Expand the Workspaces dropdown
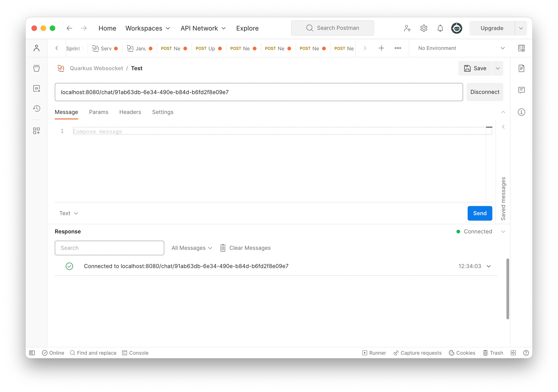 pos(148,28)
